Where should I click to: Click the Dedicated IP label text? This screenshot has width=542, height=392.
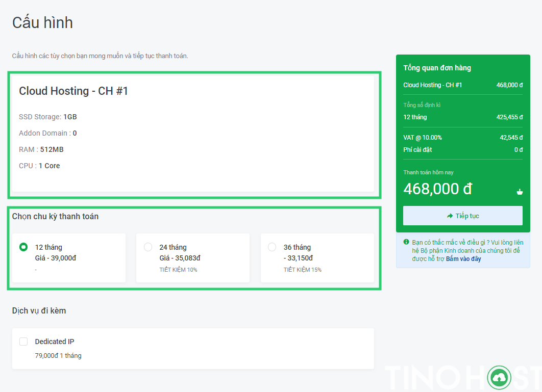click(55, 342)
